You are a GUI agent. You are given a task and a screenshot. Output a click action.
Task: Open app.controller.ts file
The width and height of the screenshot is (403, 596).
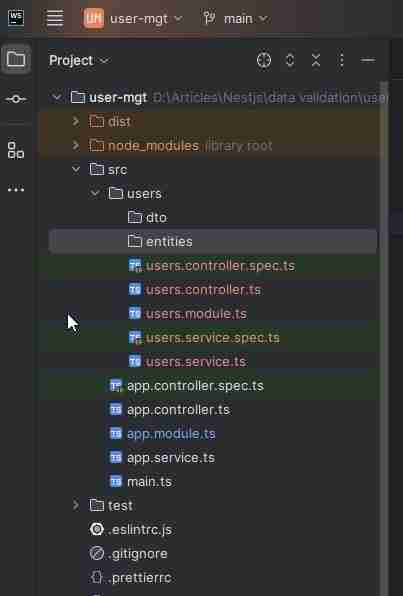(178, 410)
